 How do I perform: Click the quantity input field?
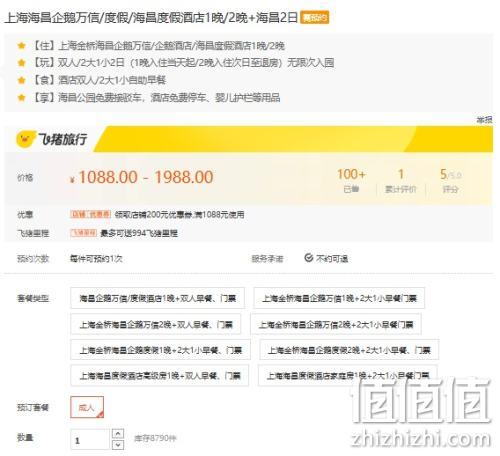click(90, 440)
